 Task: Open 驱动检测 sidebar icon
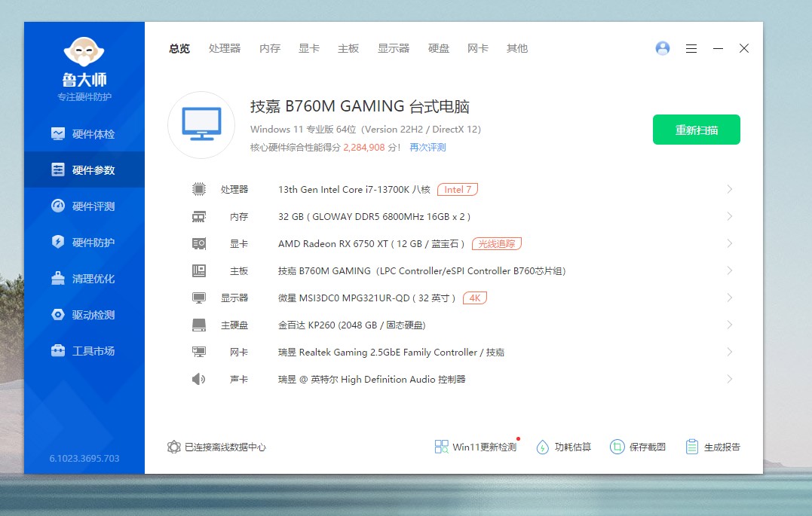tap(58, 314)
